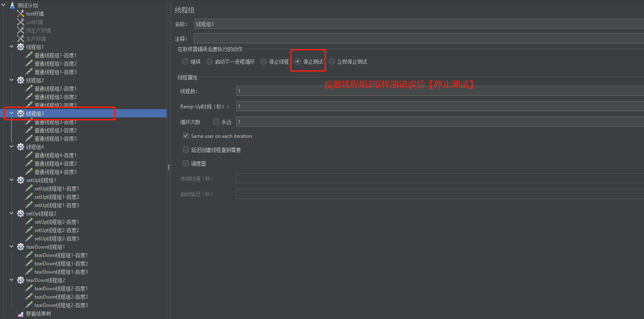Select the setUp线程组1-百度3 row text

pos(57,205)
